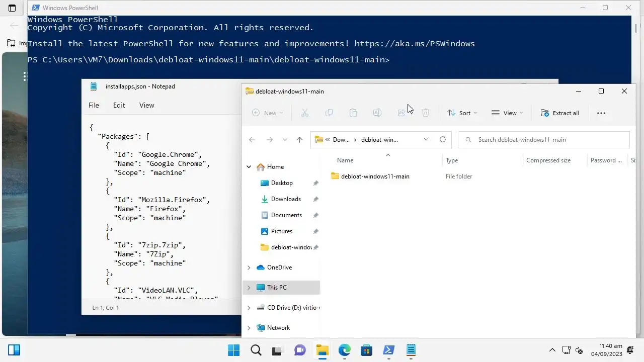Switch to PowerShell via taskbar icon
This screenshot has width=644, height=362.
pos(388,350)
